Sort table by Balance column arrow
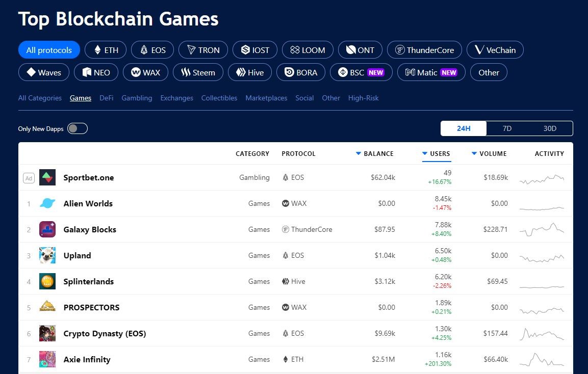The width and height of the screenshot is (588, 374). pyautogui.click(x=358, y=154)
